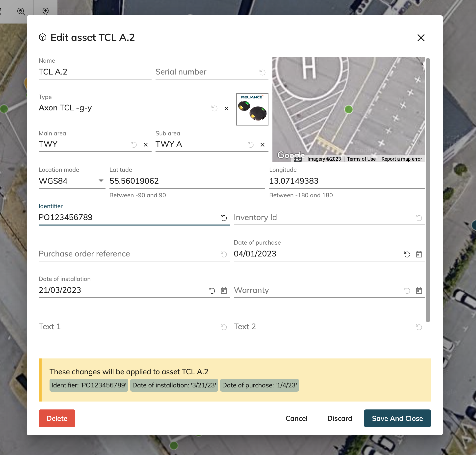
Task: Open the Date of purchase calendar picker
Action: click(419, 254)
